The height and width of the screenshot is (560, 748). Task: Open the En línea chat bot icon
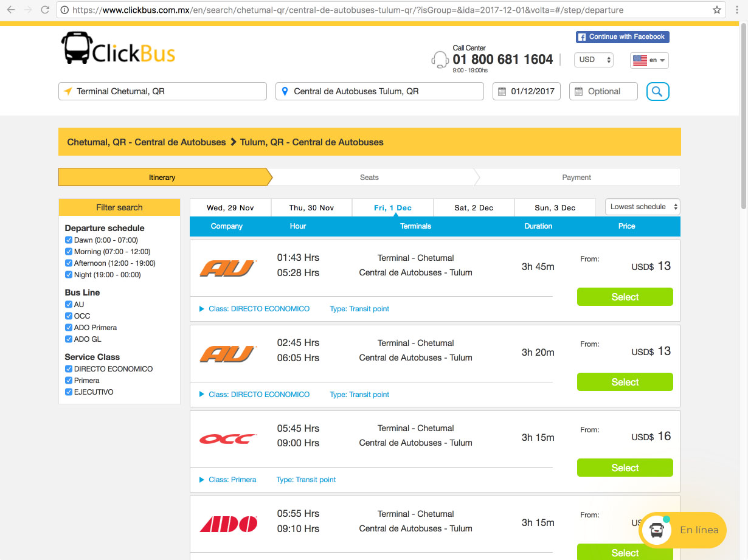tap(657, 530)
